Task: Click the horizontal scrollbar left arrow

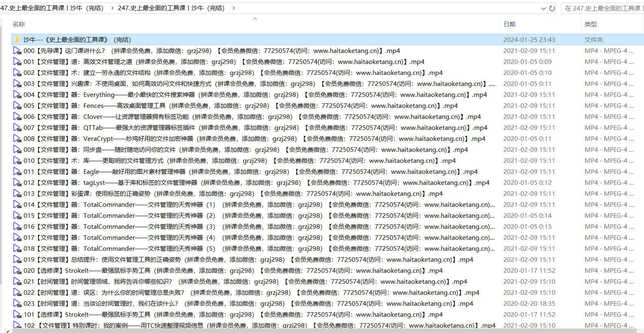Action: point(8,331)
